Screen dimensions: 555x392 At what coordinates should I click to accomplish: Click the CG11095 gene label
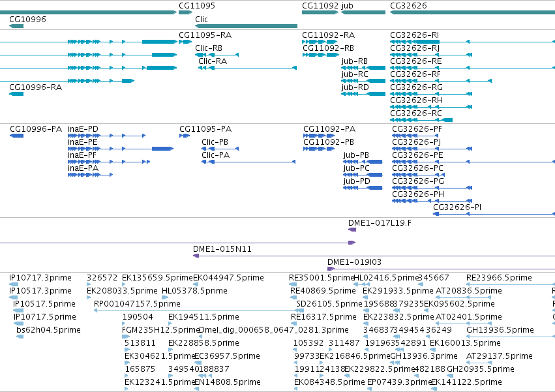point(197,6)
